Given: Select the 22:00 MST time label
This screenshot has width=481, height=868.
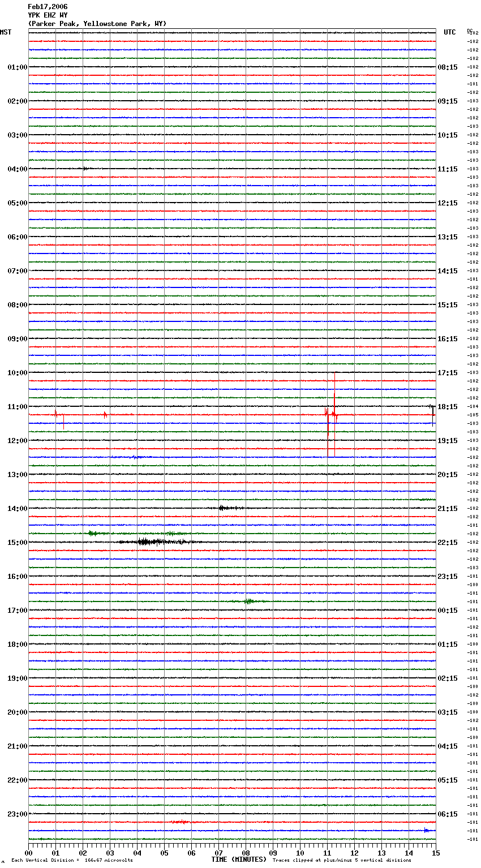Looking at the screenshot, I should pos(17,780).
